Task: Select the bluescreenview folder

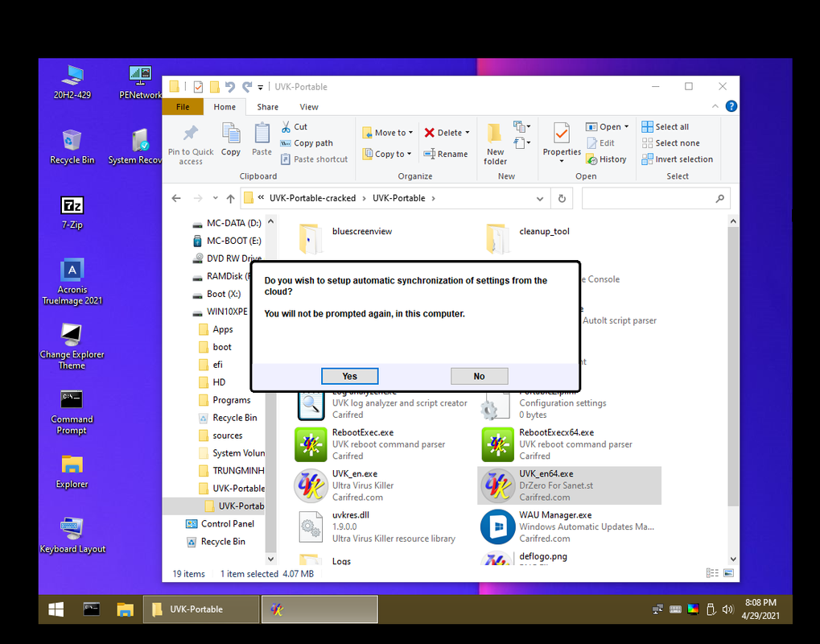Action: pos(346,237)
